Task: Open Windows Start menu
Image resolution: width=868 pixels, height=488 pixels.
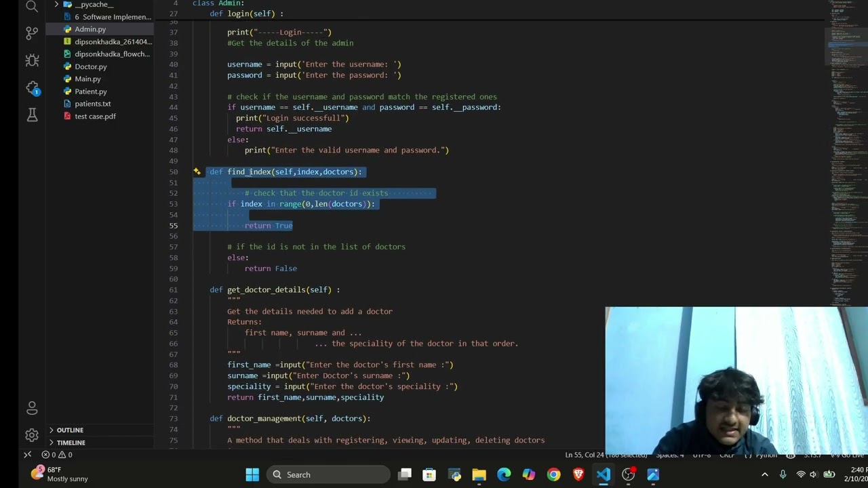Action: click(x=252, y=474)
